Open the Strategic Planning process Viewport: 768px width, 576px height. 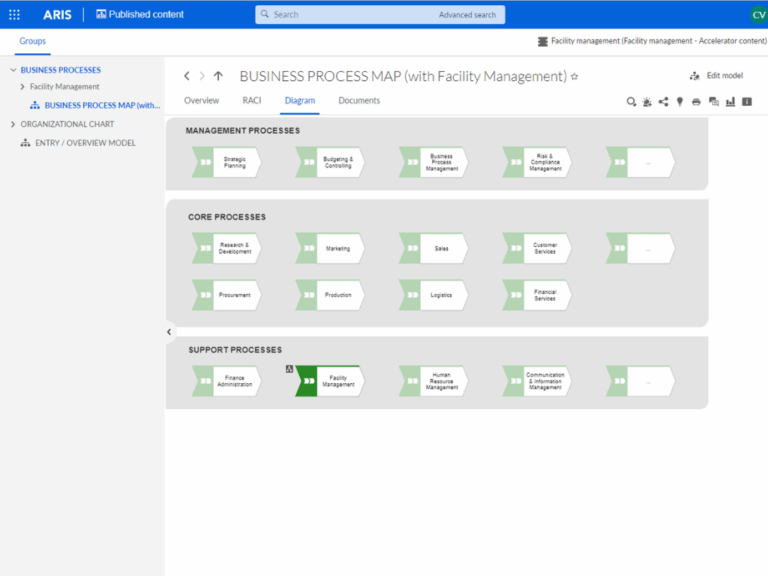226,162
